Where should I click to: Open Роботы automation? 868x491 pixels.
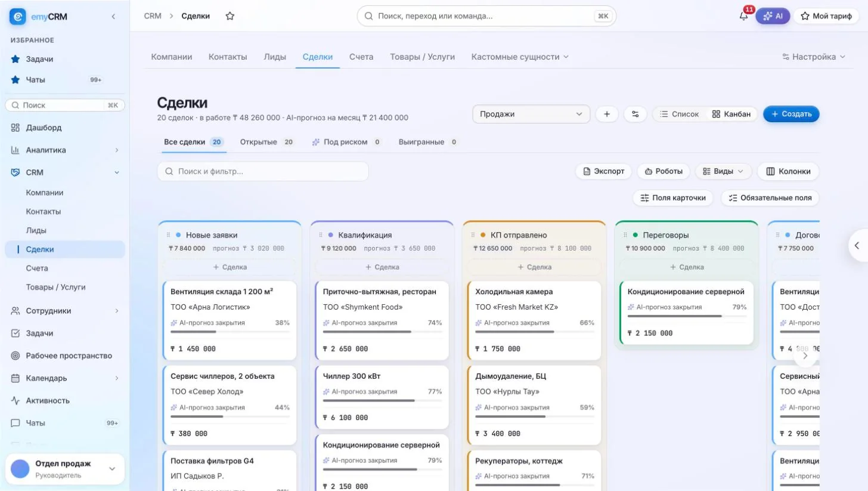[663, 171]
